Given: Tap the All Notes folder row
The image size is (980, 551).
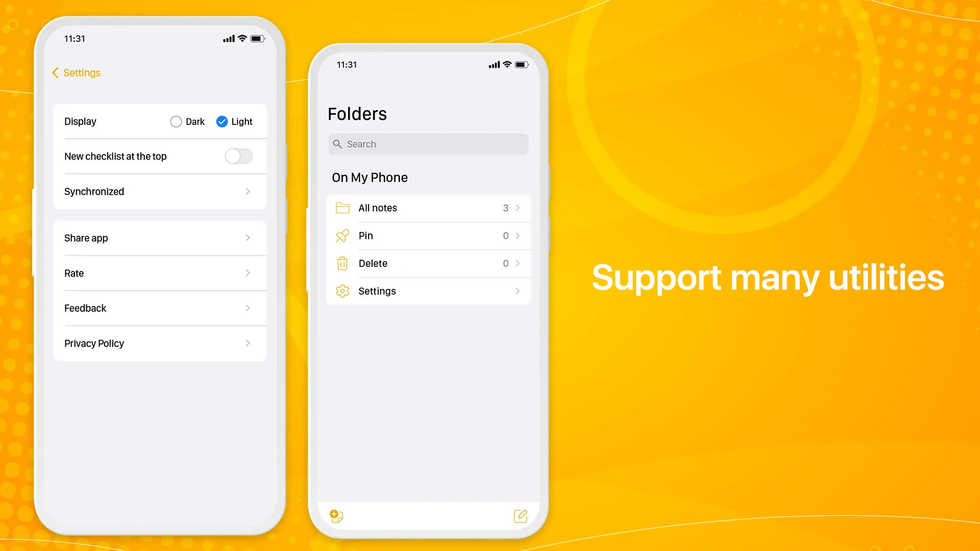Looking at the screenshot, I should pyautogui.click(x=428, y=207).
